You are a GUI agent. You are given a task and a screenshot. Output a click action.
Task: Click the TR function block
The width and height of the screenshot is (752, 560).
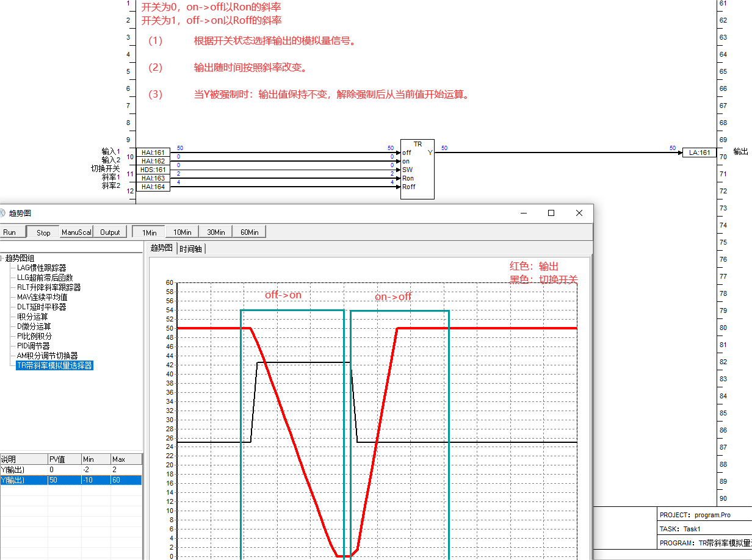tap(418, 169)
